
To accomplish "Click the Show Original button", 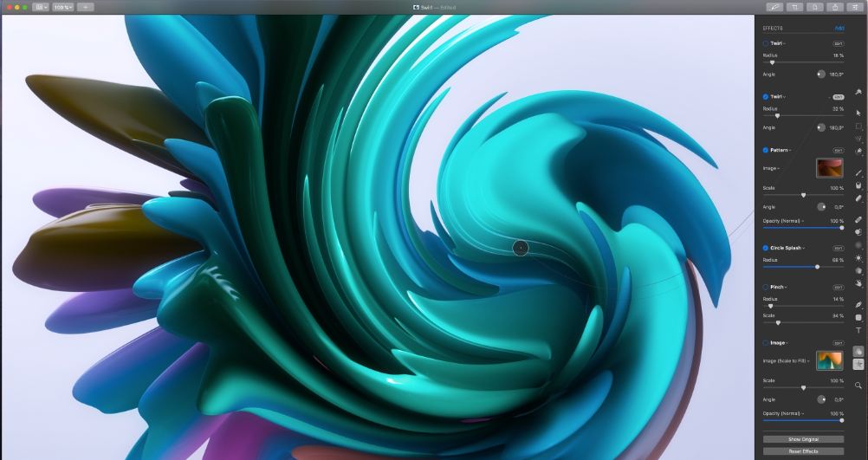I will (x=803, y=439).
